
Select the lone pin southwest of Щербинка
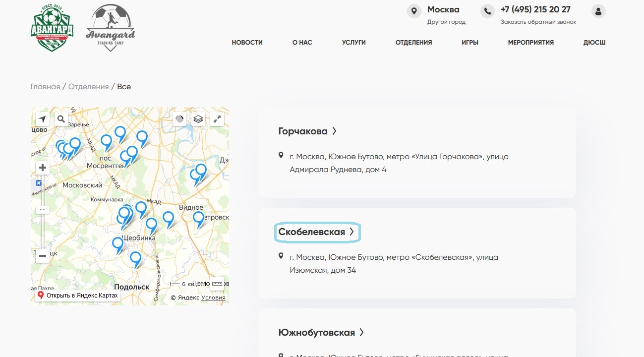[x=117, y=245]
